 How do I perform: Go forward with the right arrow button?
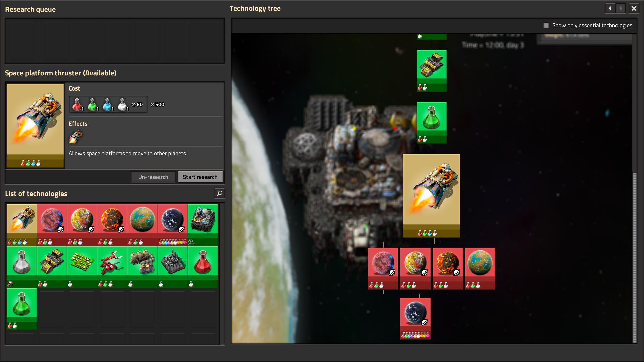pyautogui.click(x=621, y=8)
